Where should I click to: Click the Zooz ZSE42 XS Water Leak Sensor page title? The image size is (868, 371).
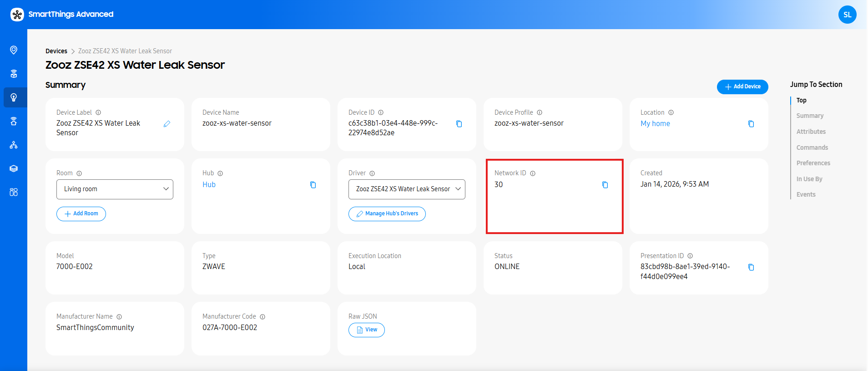(x=135, y=65)
